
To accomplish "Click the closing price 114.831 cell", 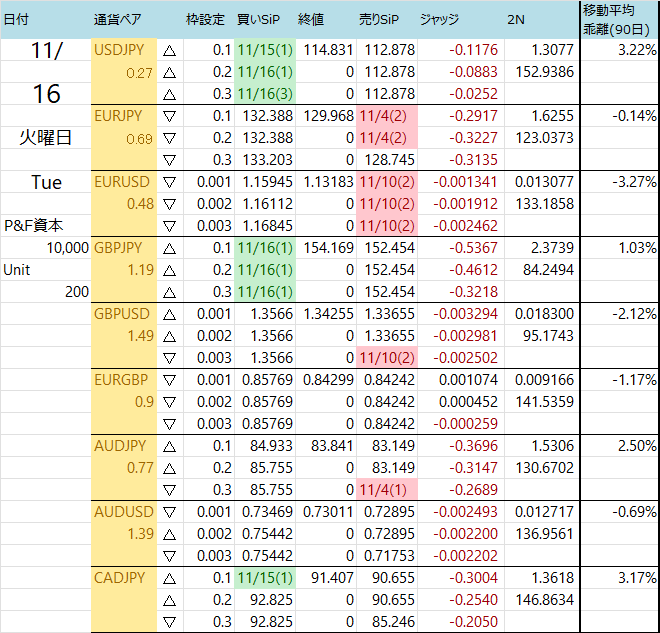I will pyautogui.click(x=326, y=50).
